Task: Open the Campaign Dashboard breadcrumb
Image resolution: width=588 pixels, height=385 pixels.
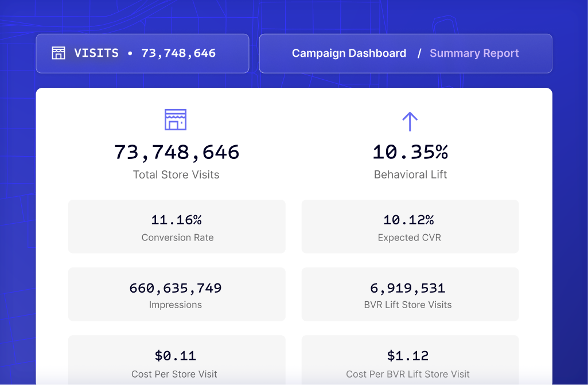Action: (349, 53)
